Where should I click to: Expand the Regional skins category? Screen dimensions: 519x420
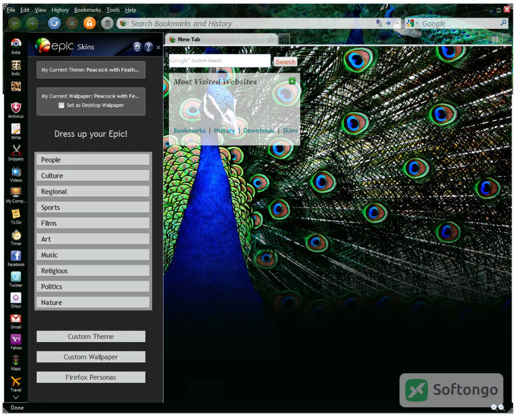[x=93, y=192]
